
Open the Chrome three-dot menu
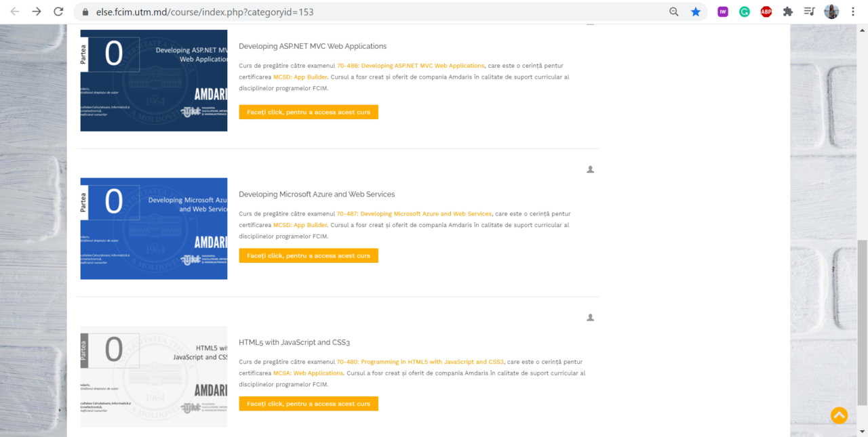[853, 12]
